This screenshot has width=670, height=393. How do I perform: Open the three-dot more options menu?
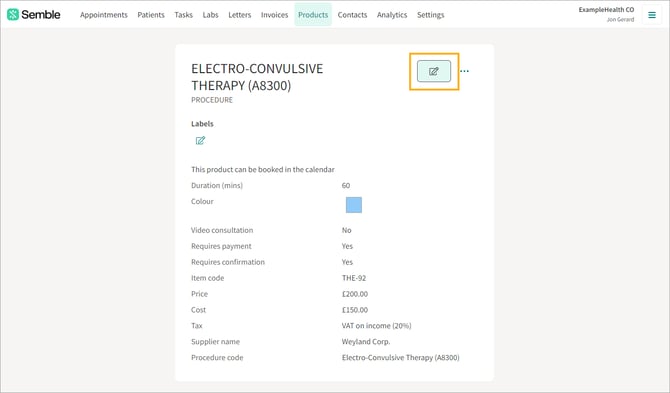tap(464, 71)
